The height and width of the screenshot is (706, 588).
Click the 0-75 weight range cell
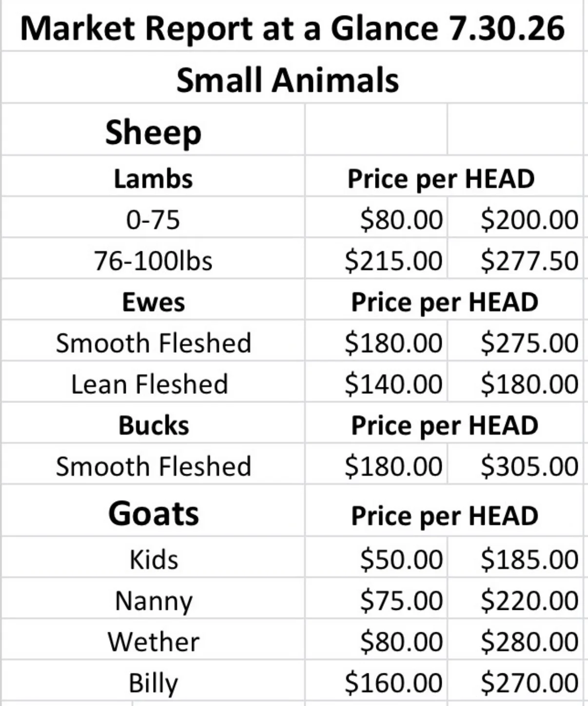[153, 218]
